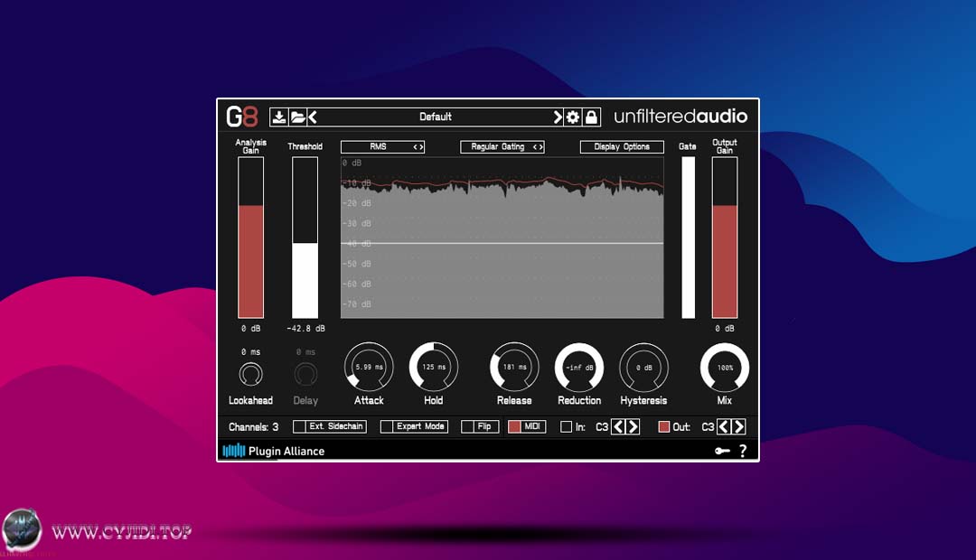This screenshot has width=976, height=560.
Task: Click the Plugin Alliance logo
Action: click(274, 451)
